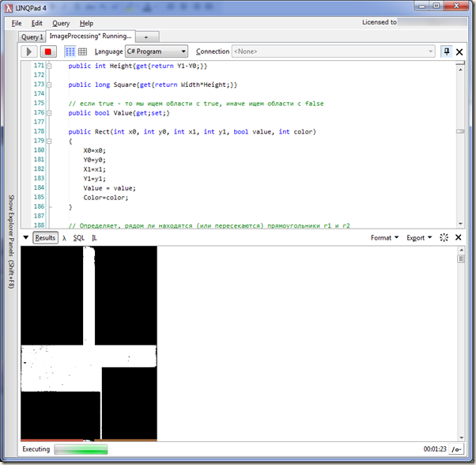Viewport: 476px width, 465px height.
Task: Open the Format dropdown
Action: click(384, 238)
